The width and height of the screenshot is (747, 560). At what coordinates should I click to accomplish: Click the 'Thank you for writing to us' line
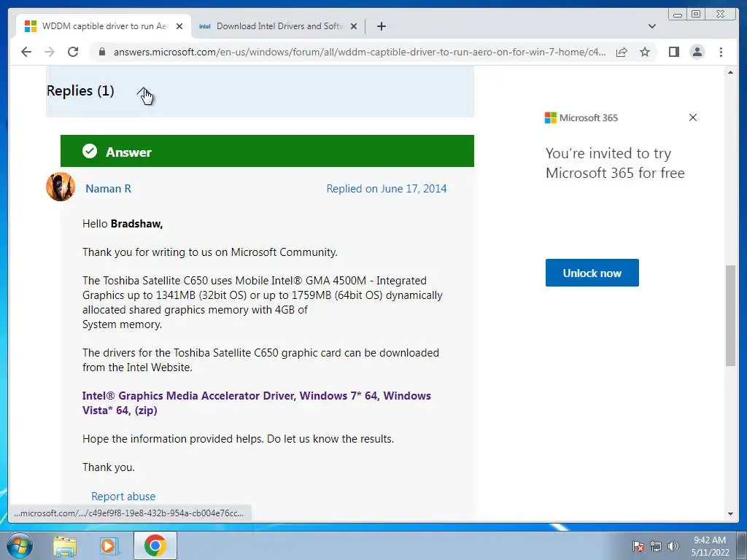[x=209, y=252]
